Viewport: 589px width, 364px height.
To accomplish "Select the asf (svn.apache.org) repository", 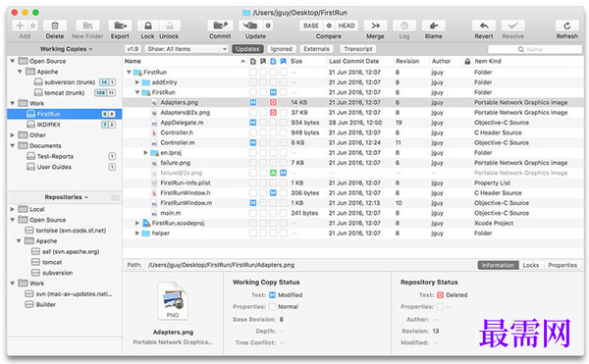I will coord(64,251).
